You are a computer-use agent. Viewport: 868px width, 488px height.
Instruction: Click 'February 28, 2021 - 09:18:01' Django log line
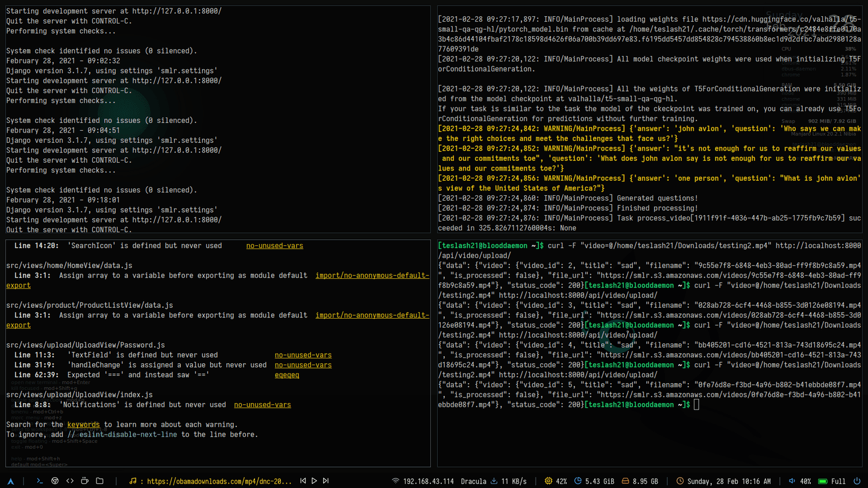click(x=63, y=200)
